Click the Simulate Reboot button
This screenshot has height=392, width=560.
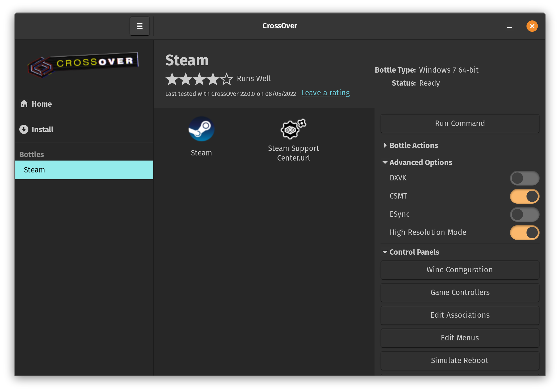pos(459,361)
